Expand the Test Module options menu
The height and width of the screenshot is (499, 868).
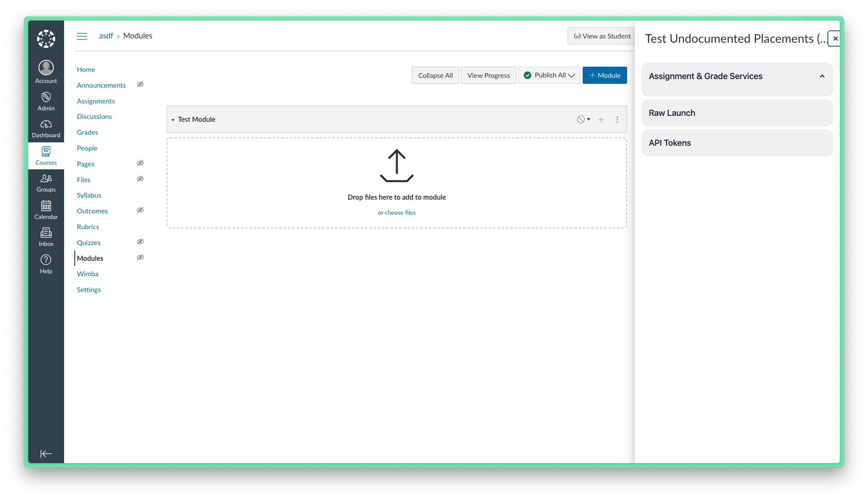[618, 119]
